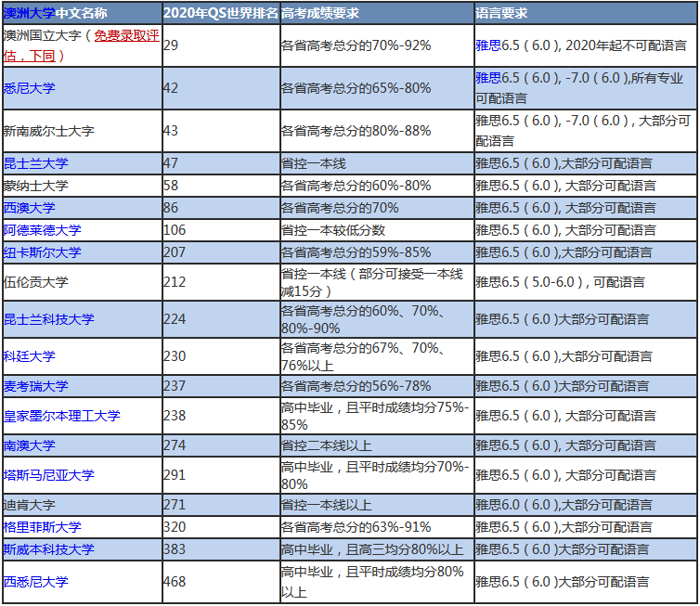Select the 各省高考总分的70%-92% cell
The height and width of the screenshot is (606, 700).
(377, 45)
